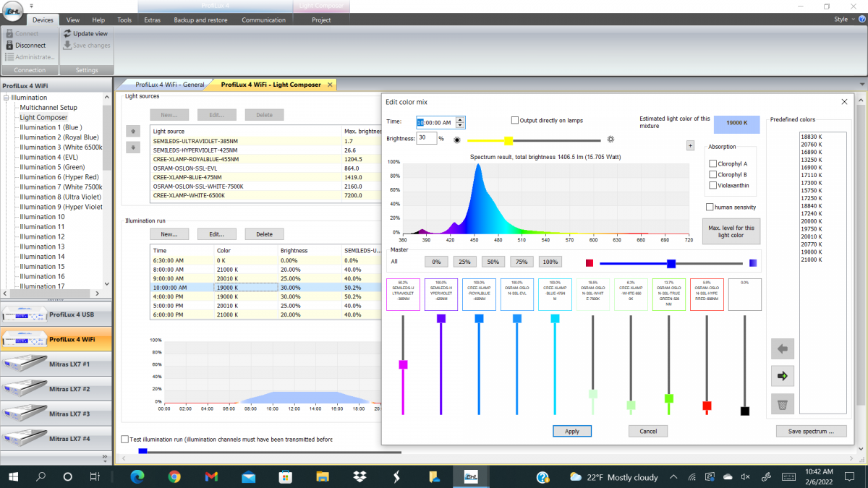
Task: Select Illumination 5 (Green) in tree
Action: click(x=52, y=167)
